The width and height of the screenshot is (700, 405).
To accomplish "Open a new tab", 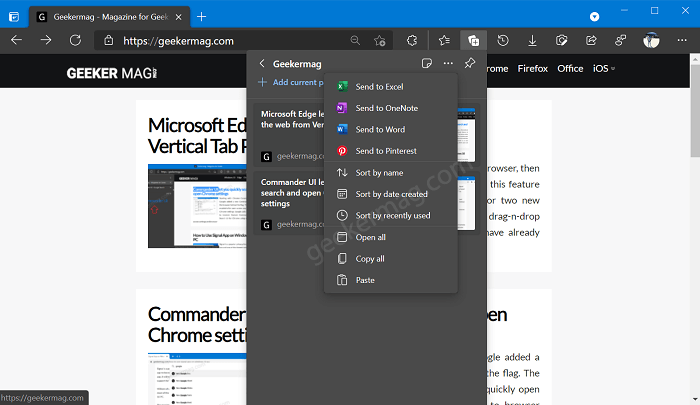I will (201, 17).
